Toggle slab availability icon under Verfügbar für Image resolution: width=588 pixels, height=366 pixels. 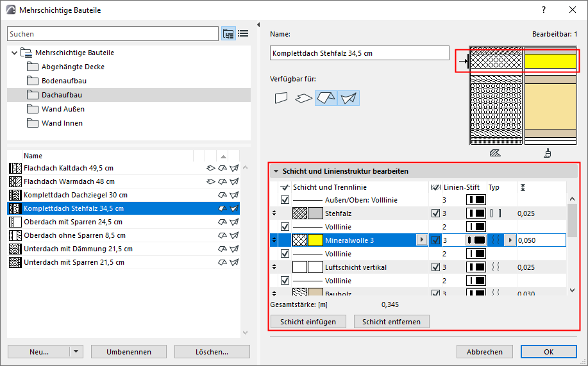(303, 98)
